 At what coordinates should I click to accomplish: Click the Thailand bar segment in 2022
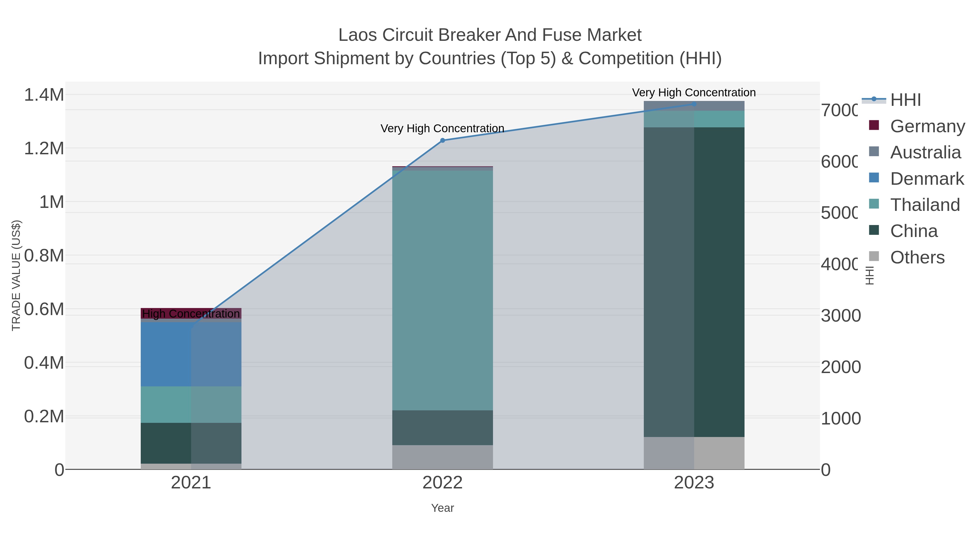[x=442, y=290]
